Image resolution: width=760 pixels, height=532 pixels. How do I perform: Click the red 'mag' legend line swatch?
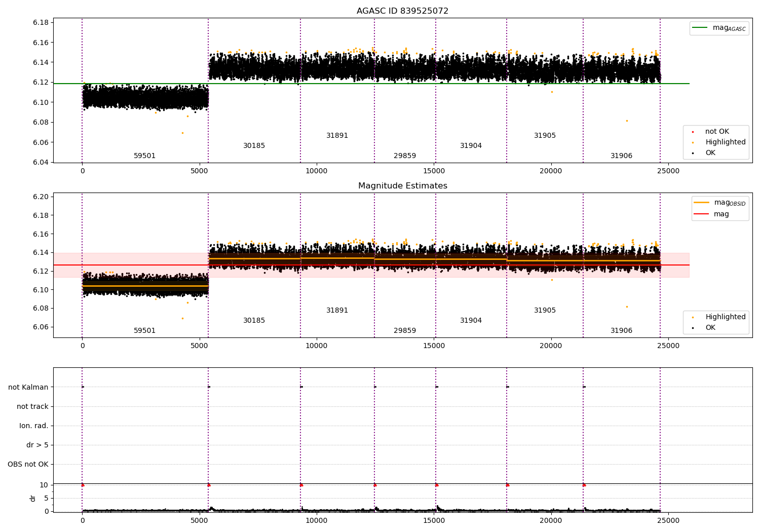pos(701,214)
